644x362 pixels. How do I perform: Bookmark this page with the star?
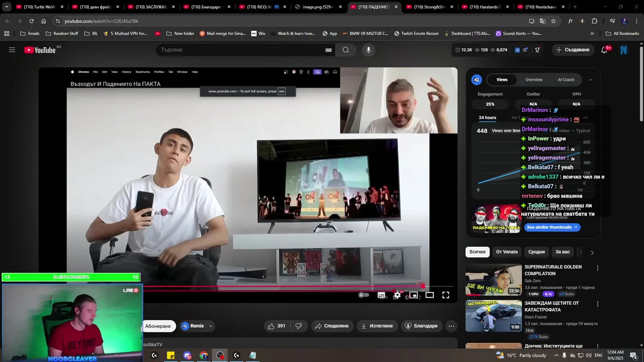pos(553,21)
